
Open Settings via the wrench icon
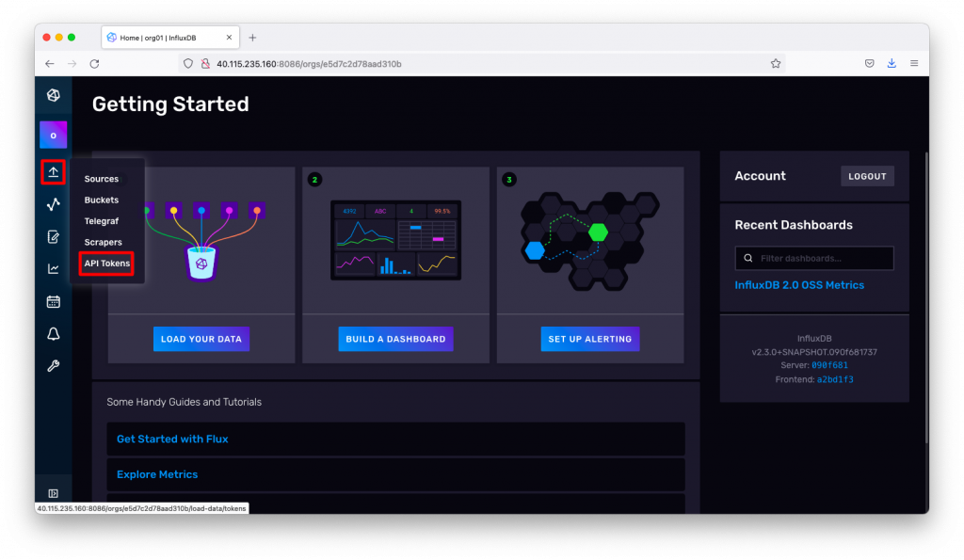click(x=53, y=365)
